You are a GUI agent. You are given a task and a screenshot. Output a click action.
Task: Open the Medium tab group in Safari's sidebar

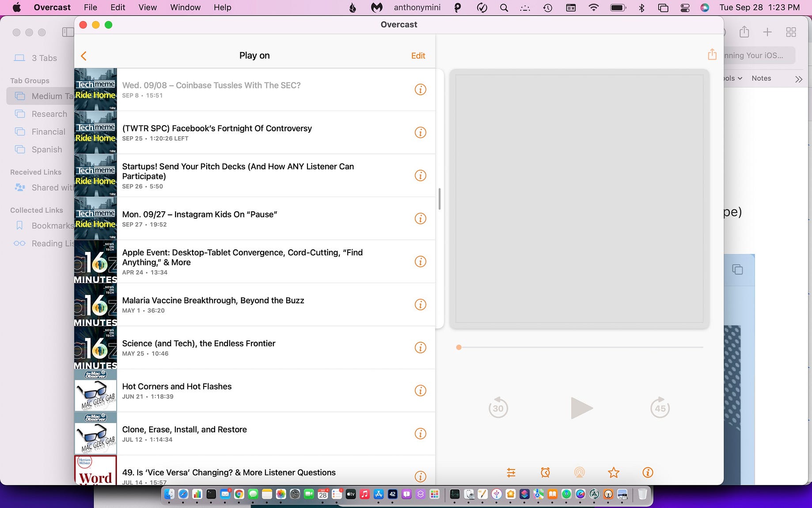coord(41,96)
